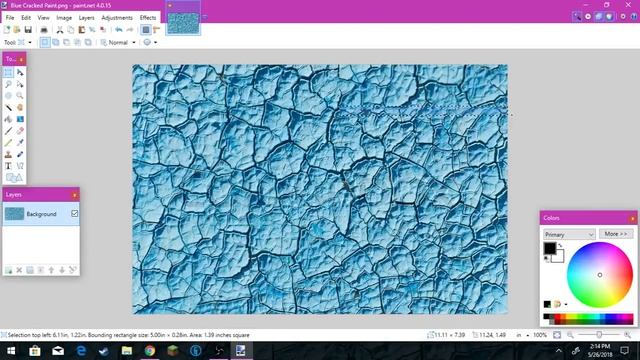This screenshot has width=640, height=360.
Task: Reset colors to black and white
Action: [546, 259]
